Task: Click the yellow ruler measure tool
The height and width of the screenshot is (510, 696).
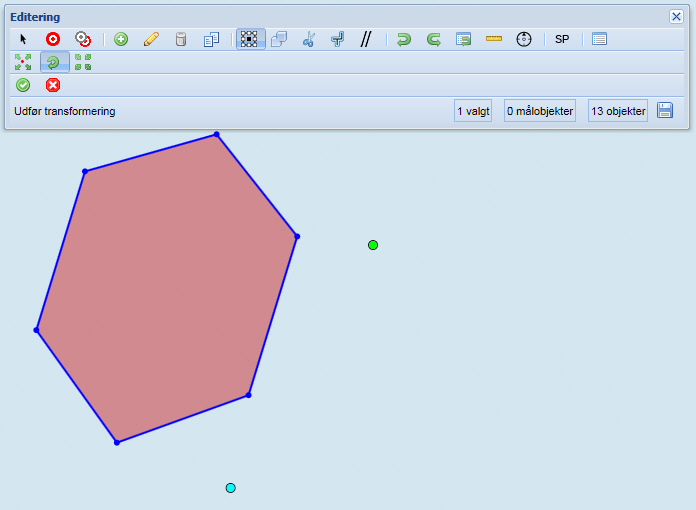Action: tap(494, 39)
